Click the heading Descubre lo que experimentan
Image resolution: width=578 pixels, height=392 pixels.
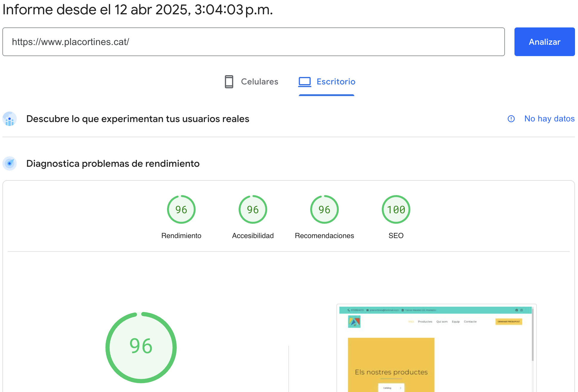click(x=137, y=119)
